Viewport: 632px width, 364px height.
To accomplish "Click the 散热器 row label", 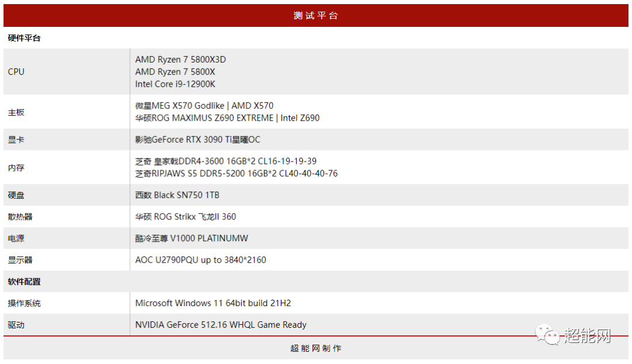I will tap(20, 217).
